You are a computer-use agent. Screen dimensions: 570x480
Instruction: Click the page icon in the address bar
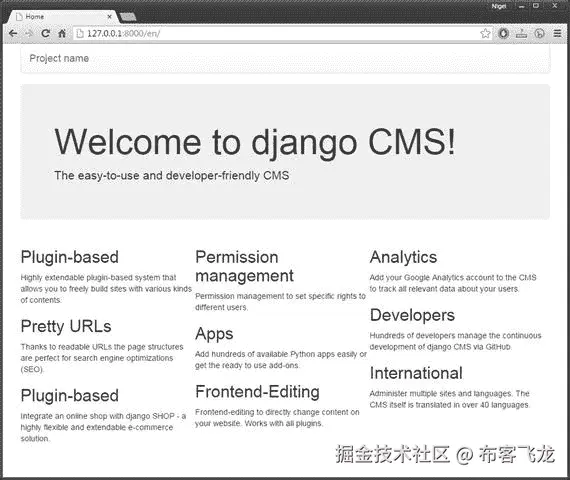(80, 33)
